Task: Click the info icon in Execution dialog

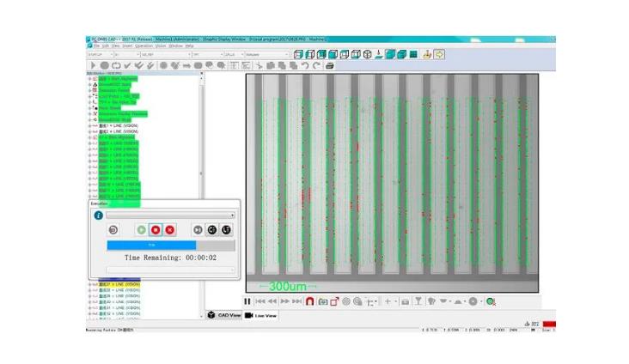Action: pyautogui.click(x=98, y=215)
